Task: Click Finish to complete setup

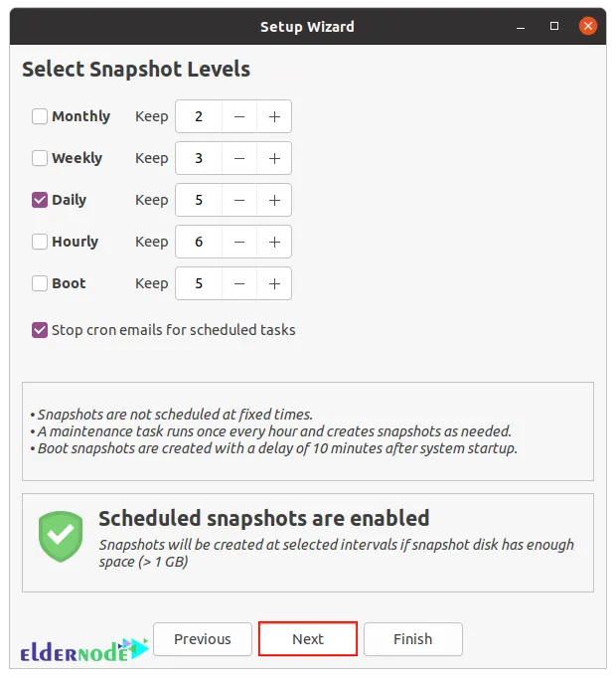Action: pos(412,639)
